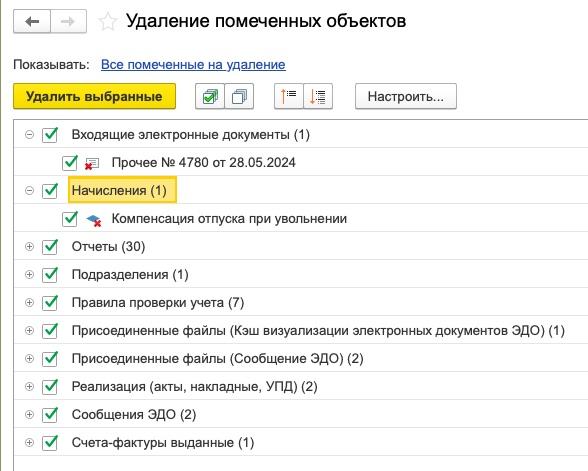Click the uncheck all items icon
588x471 pixels.
pyautogui.click(x=239, y=96)
